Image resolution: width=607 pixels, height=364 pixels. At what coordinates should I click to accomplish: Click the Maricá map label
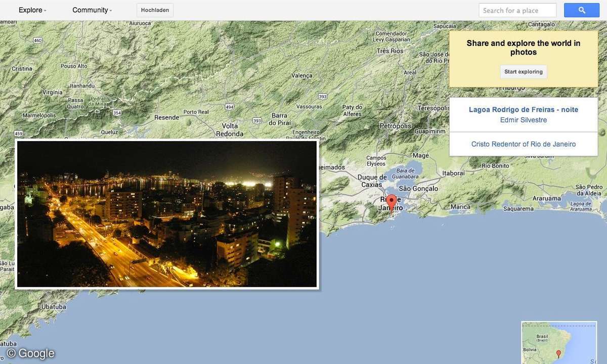[x=460, y=207]
